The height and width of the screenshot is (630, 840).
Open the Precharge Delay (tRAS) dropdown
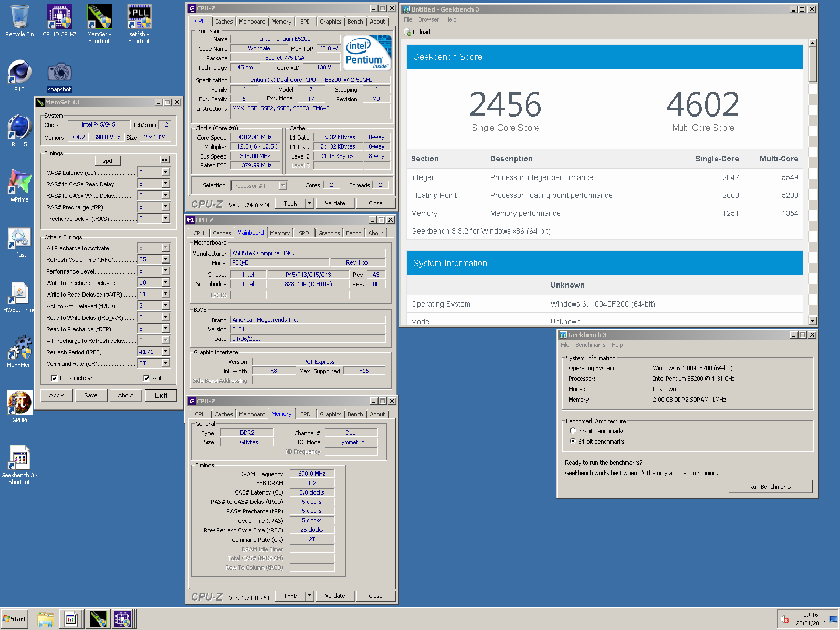point(166,218)
